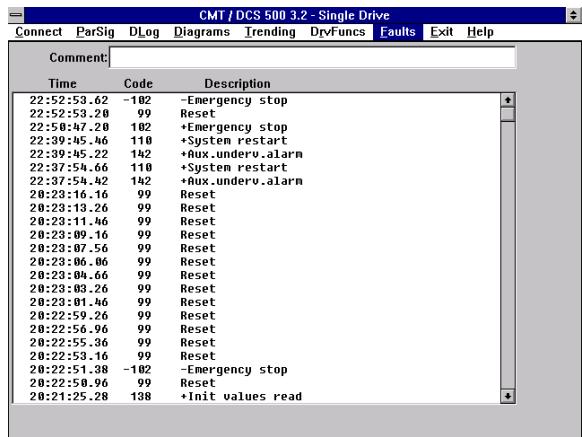Select the 22:50:47.20 +Emergency stop row

click(x=256, y=127)
